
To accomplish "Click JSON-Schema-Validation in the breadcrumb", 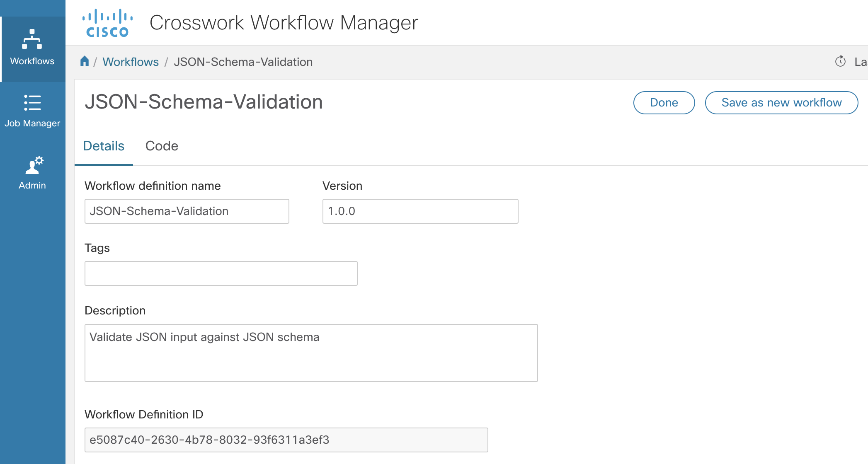I will [x=243, y=62].
